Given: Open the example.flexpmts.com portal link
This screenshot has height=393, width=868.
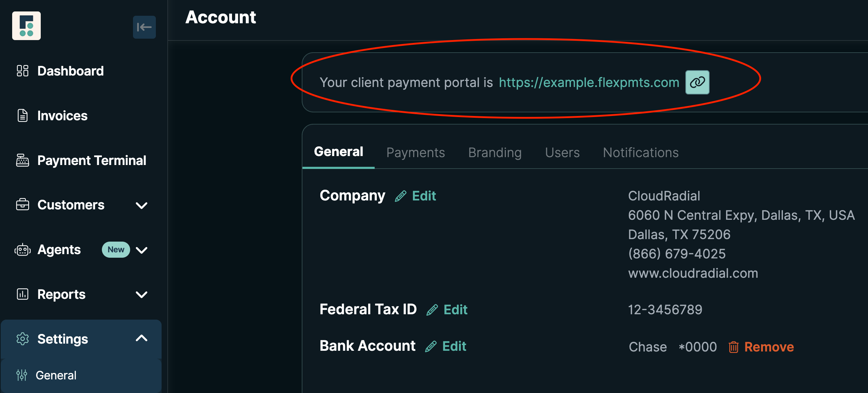Looking at the screenshot, I should click(589, 83).
